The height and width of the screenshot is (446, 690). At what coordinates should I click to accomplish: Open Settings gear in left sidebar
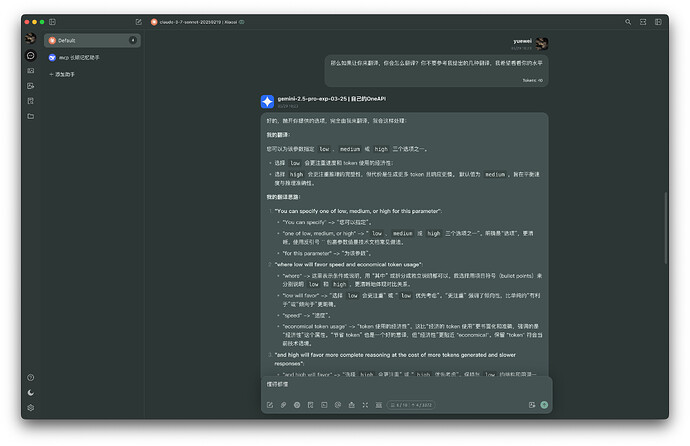30,408
